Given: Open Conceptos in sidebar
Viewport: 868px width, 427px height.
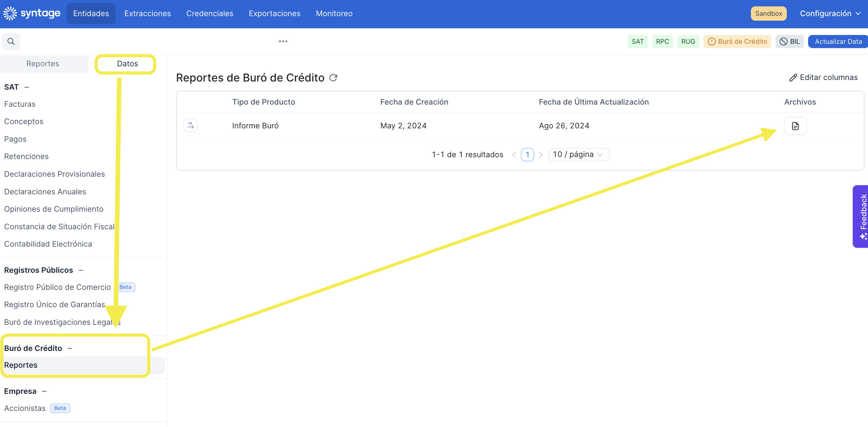Looking at the screenshot, I should click(24, 121).
